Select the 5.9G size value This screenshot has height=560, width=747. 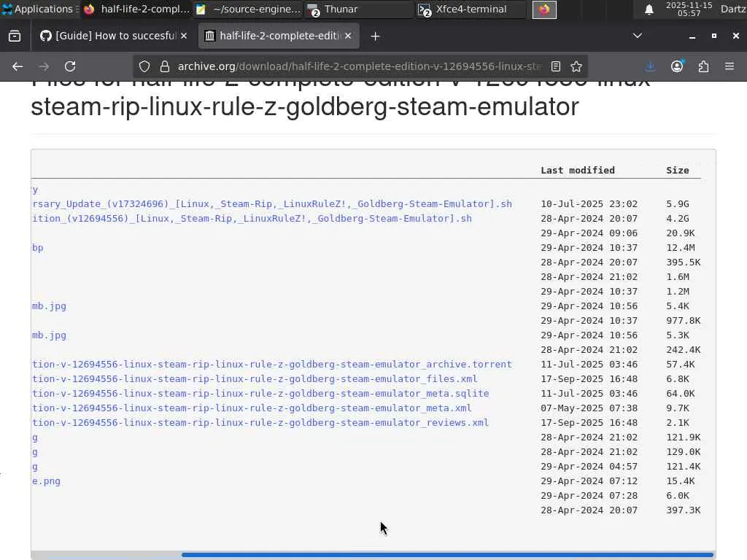[678, 204]
